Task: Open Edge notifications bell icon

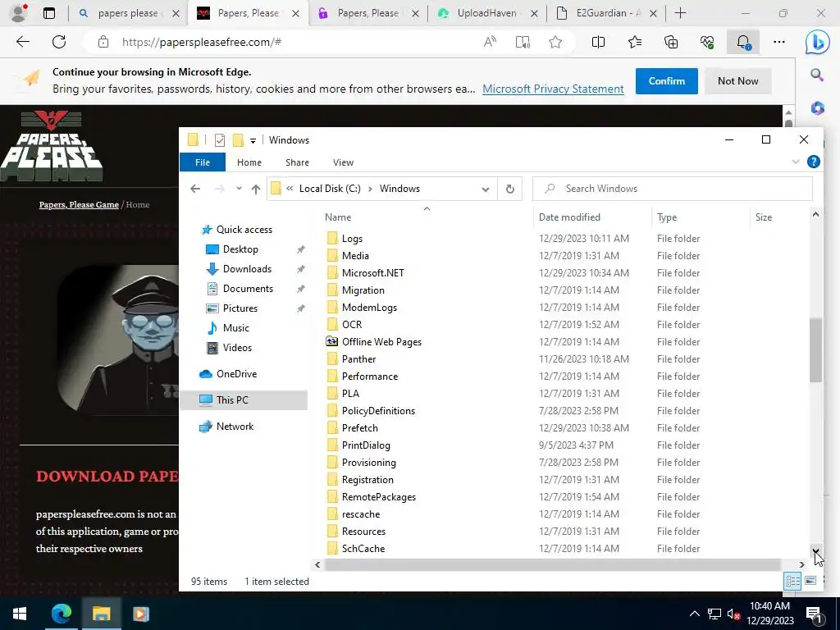Action: tap(743, 42)
